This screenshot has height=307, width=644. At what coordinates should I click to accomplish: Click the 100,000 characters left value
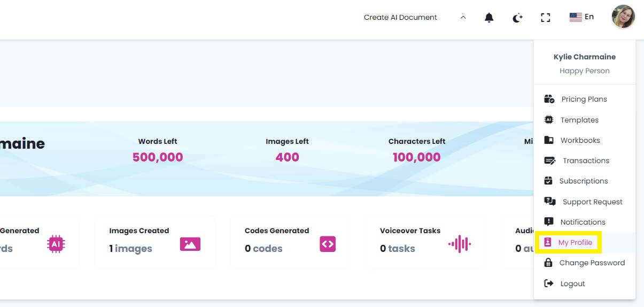(x=417, y=157)
